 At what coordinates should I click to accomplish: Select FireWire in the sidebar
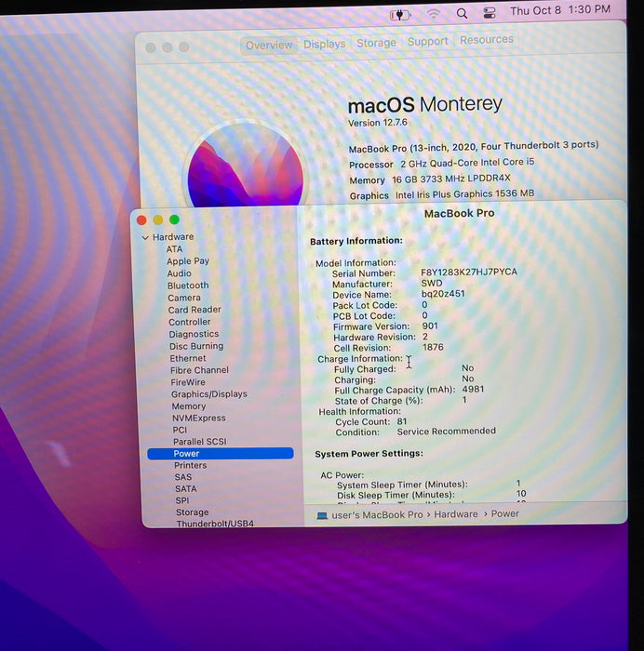tap(188, 382)
